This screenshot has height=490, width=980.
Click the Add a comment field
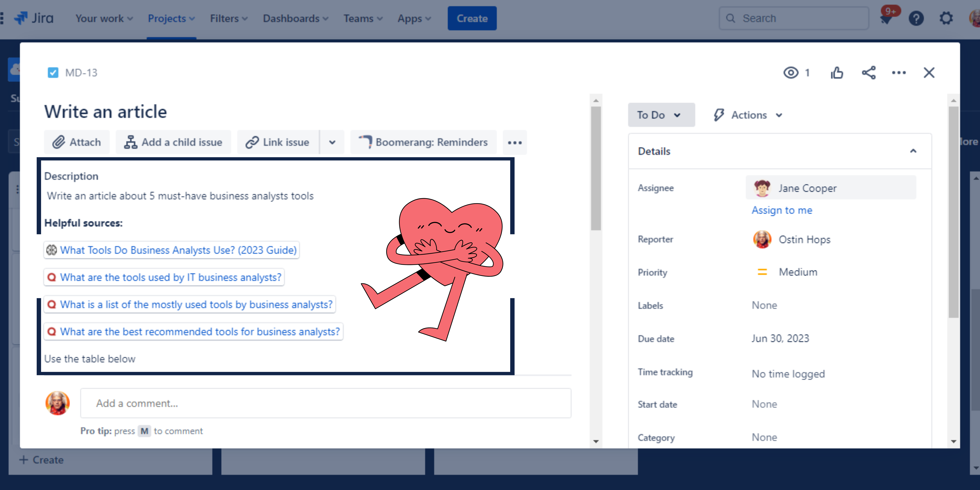tap(326, 403)
